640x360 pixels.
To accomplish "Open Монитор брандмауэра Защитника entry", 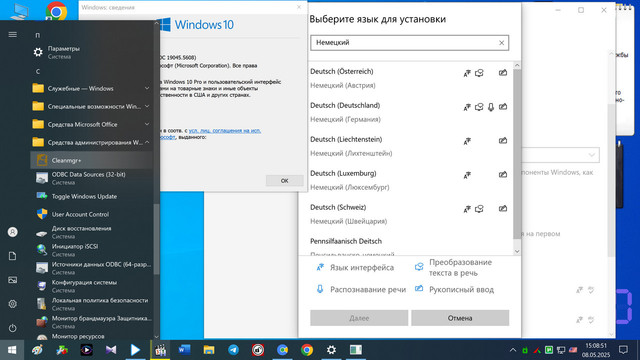I will 92,322.
